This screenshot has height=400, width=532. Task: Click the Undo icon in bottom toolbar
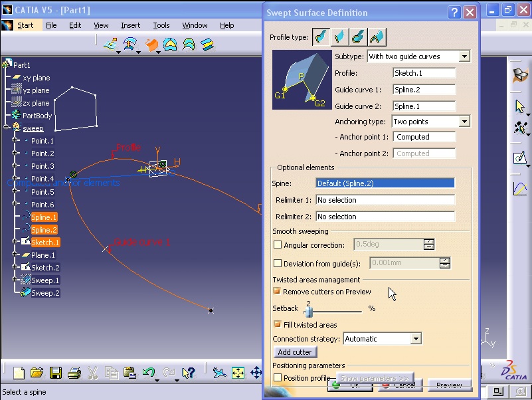coord(147,373)
